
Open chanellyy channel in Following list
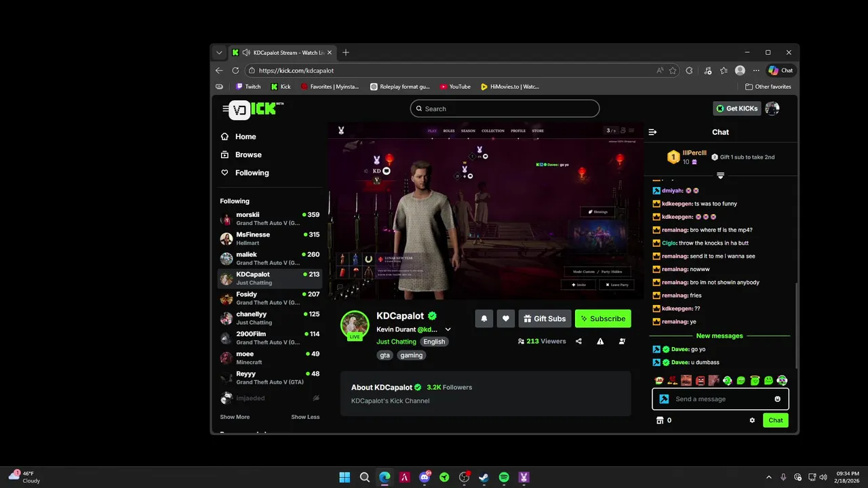tap(270, 318)
